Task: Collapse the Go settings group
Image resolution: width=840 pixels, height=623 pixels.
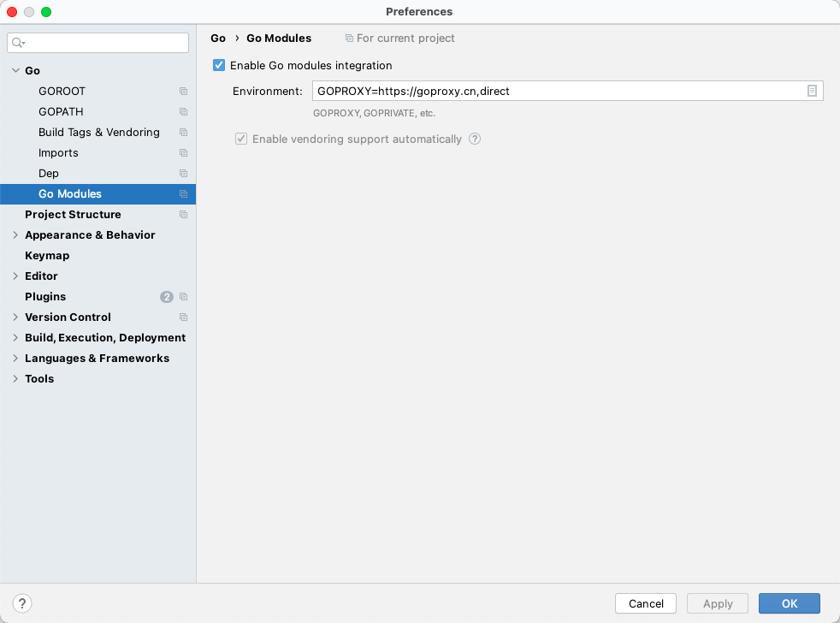Action: [15, 70]
